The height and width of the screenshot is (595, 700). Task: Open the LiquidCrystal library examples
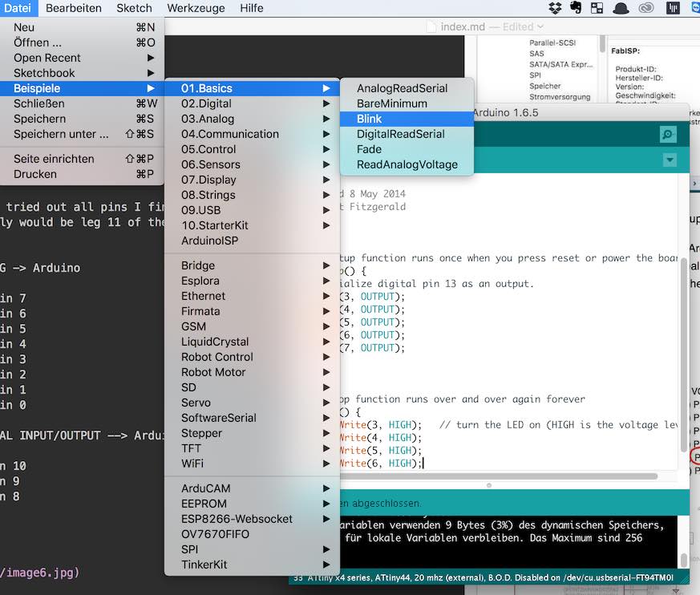coord(253,341)
